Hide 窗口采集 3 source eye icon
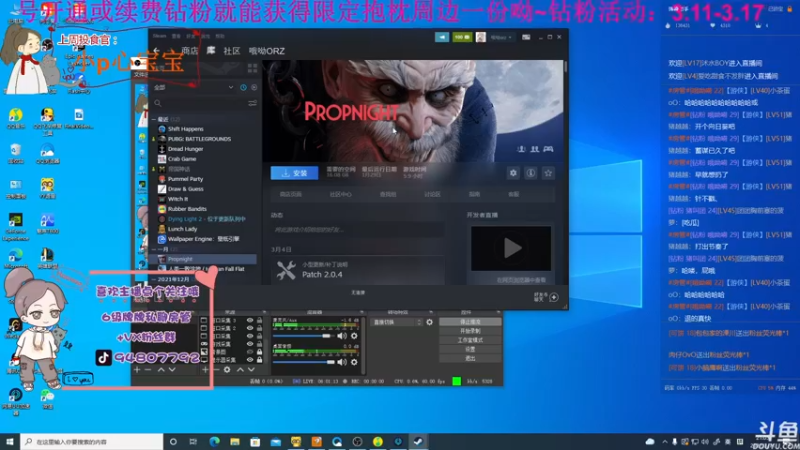Screen dimensions: 800x450 250,320
